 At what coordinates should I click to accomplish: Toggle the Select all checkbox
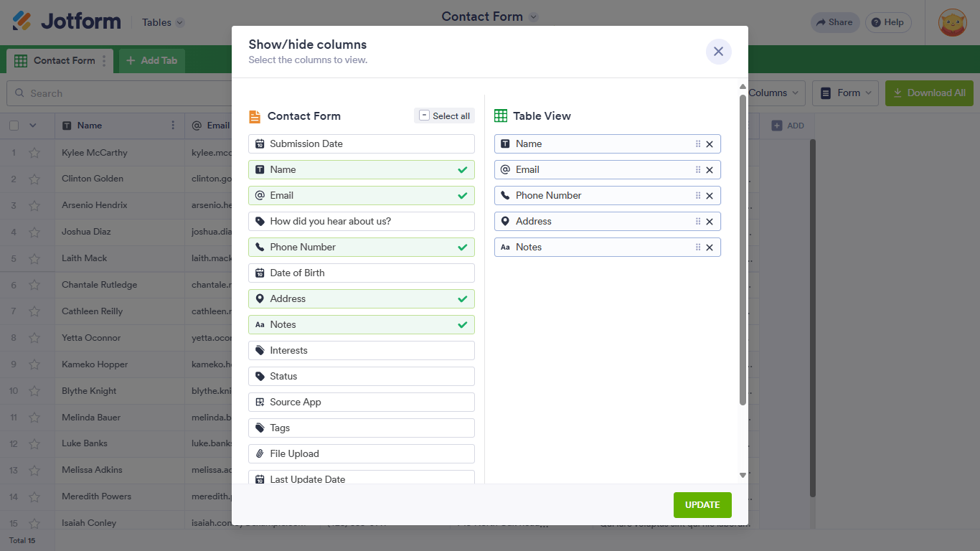click(444, 116)
